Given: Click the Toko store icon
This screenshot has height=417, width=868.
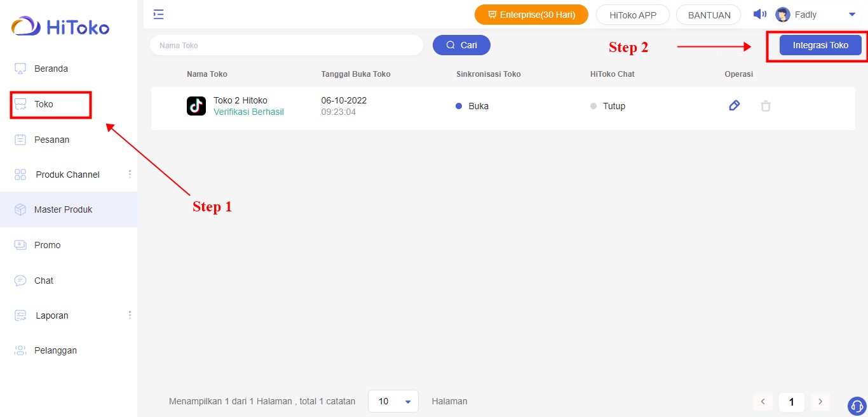Looking at the screenshot, I should 20,104.
